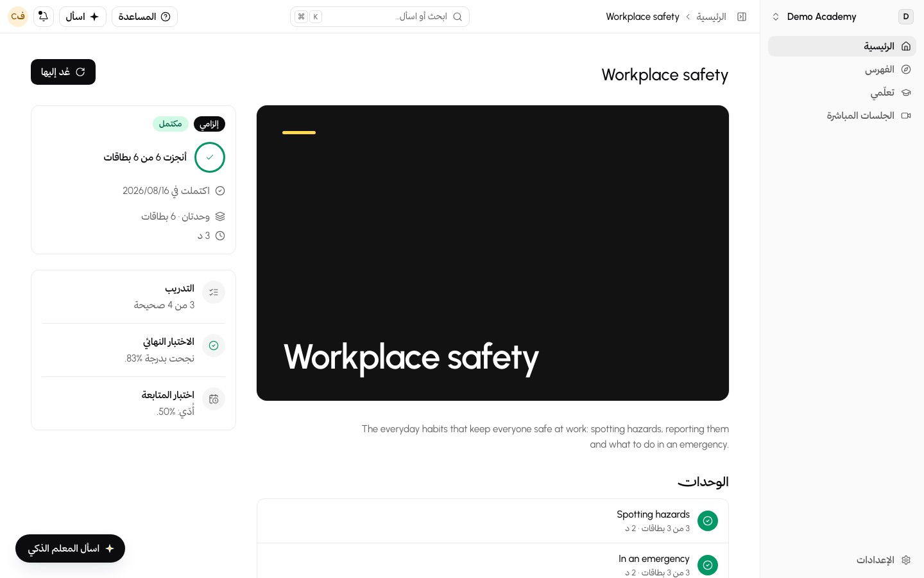Click the عُد إليها resume button
The height and width of the screenshot is (578, 924).
pos(63,72)
